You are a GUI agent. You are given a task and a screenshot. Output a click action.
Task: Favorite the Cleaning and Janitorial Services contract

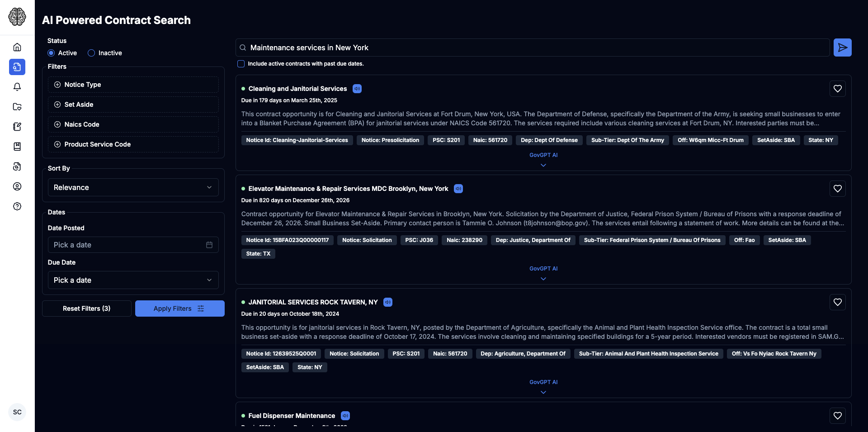[x=837, y=89]
